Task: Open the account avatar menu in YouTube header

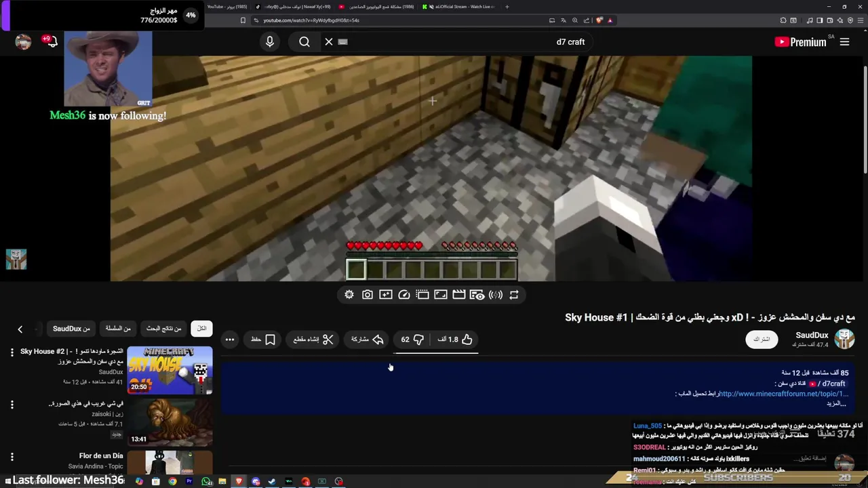Action: click(x=24, y=42)
